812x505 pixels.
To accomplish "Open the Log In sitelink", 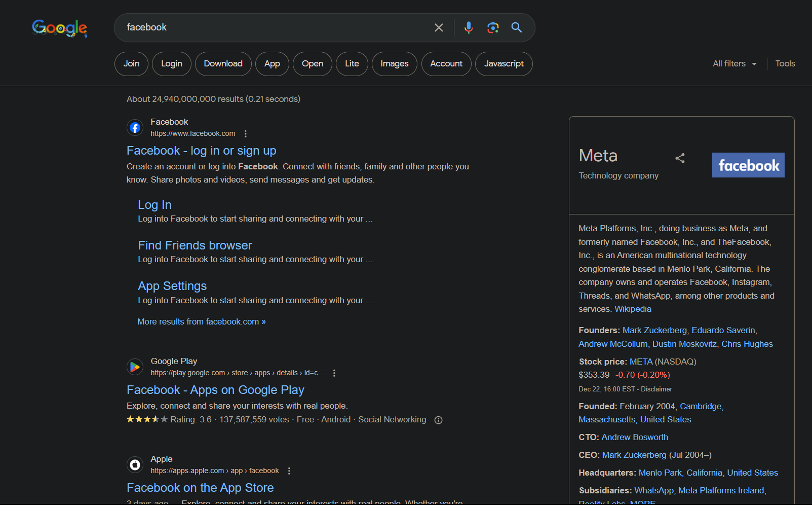I will click(155, 205).
